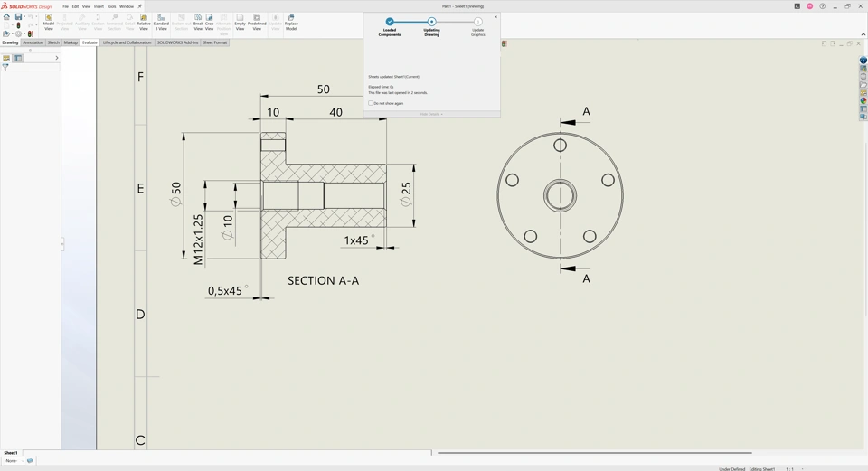Click the Updating Drawing progress step
This screenshot has width=868, height=471.
(432, 26)
